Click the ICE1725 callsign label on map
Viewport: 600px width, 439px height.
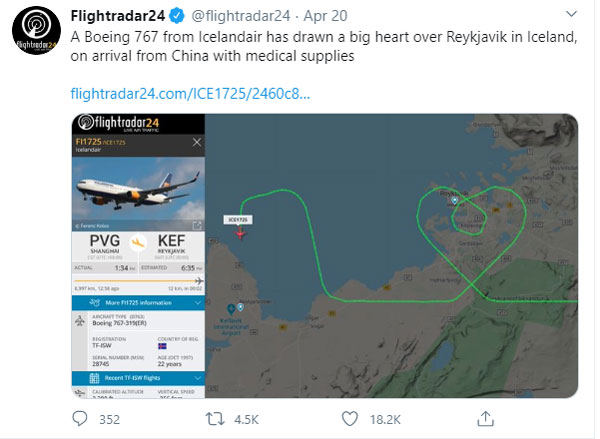[x=238, y=218]
